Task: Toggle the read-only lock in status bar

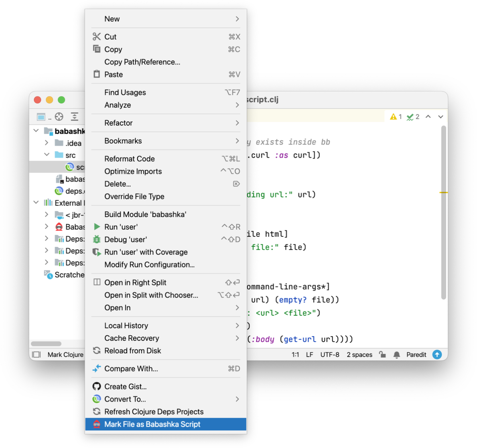Action: (382, 354)
